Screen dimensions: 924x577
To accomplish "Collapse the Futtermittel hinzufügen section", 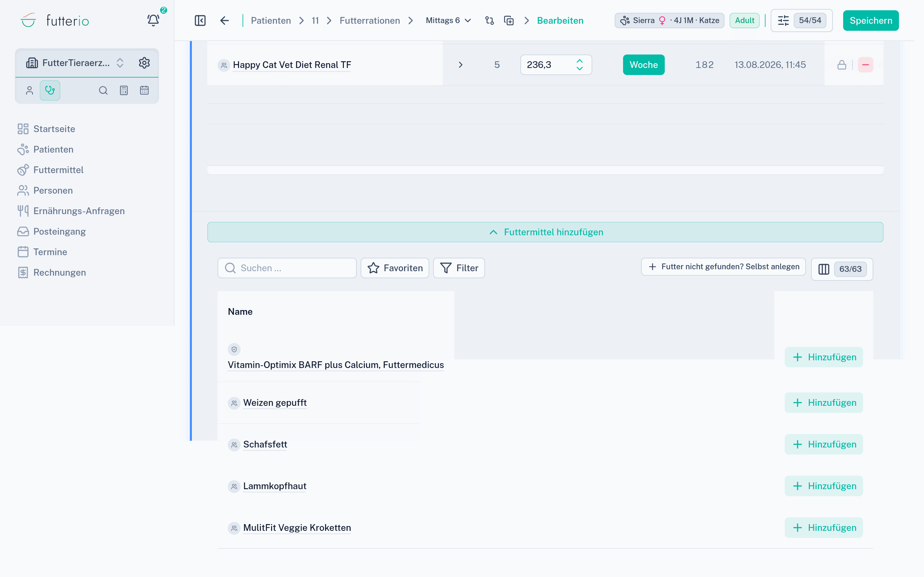I will coord(545,232).
